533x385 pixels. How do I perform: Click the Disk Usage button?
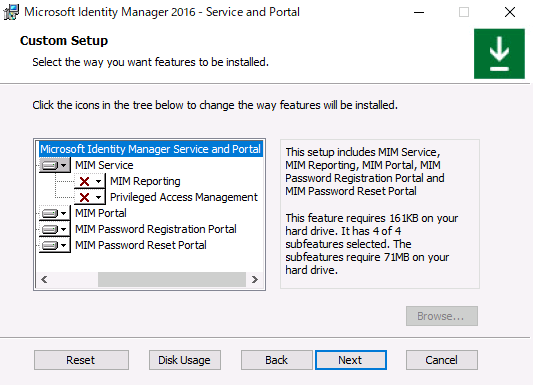(x=185, y=360)
